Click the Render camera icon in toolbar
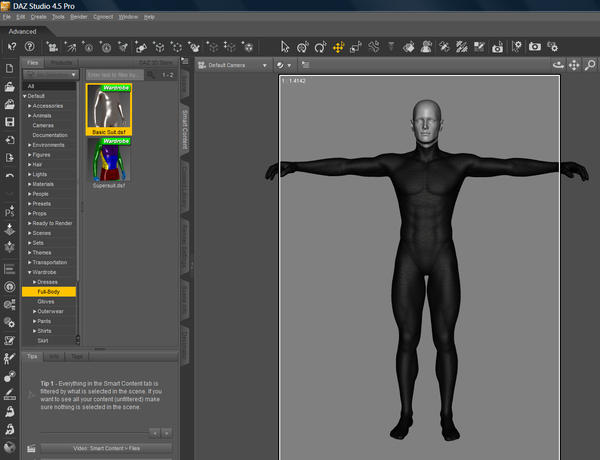Viewport: 600px width, 460px height. click(x=535, y=47)
